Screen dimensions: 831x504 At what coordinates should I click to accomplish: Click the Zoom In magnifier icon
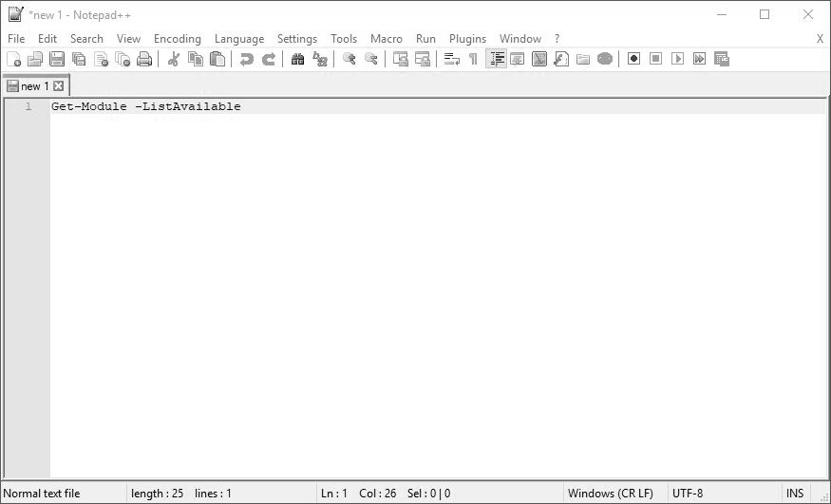pos(349,59)
